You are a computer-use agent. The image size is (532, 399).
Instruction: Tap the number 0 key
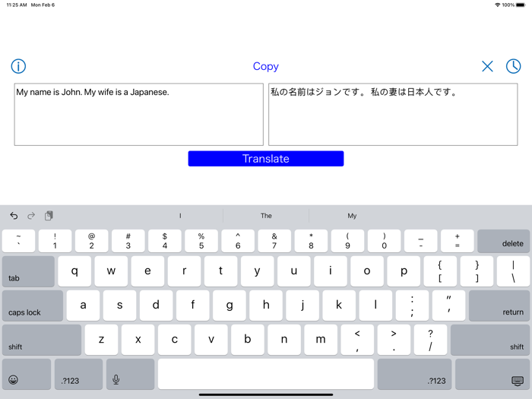coord(384,241)
